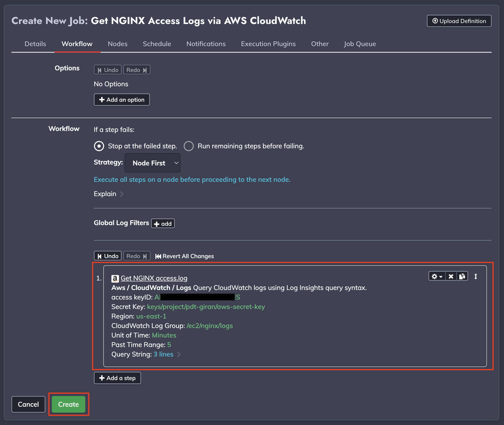This screenshot has width=504, height=425.
Task: Switch to the Workflow tab
Action: pos(77,44)
